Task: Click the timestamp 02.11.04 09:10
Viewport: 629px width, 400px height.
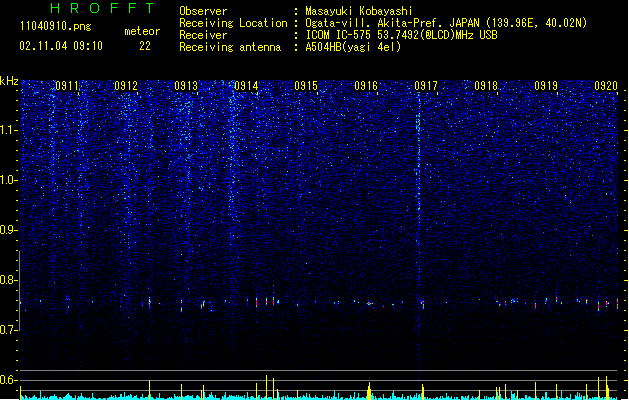Action: (x=61, y=46)
